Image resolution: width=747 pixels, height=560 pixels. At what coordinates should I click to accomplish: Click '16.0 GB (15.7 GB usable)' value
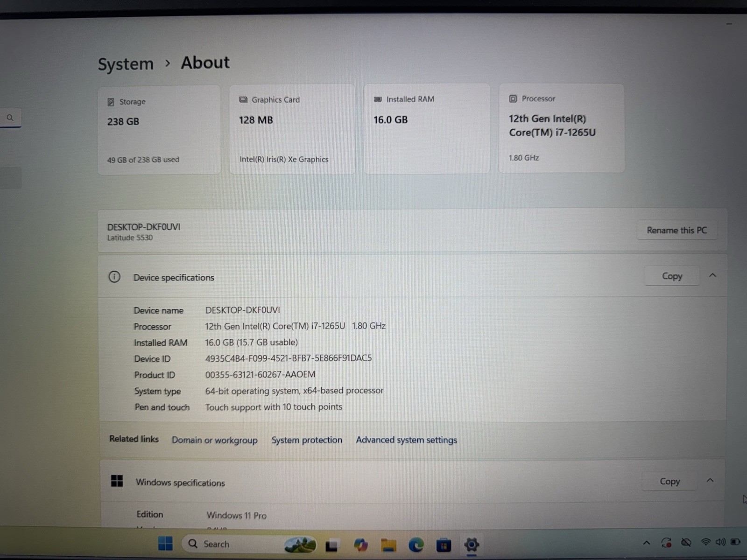click(251, 343)
